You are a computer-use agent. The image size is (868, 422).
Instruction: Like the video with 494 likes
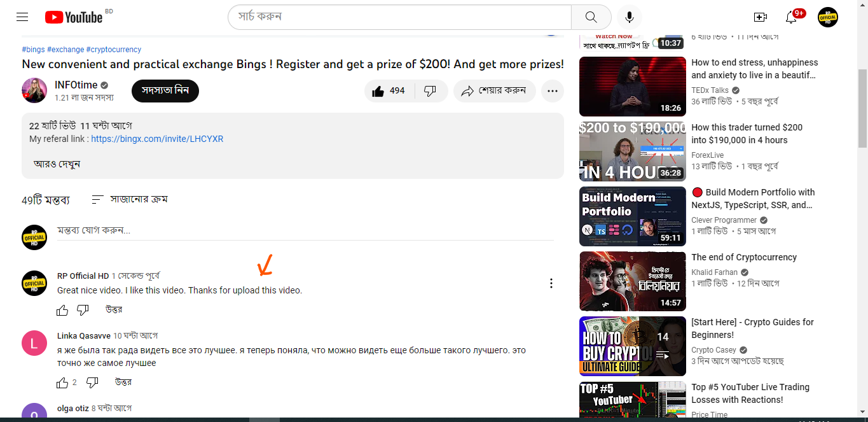389,91
